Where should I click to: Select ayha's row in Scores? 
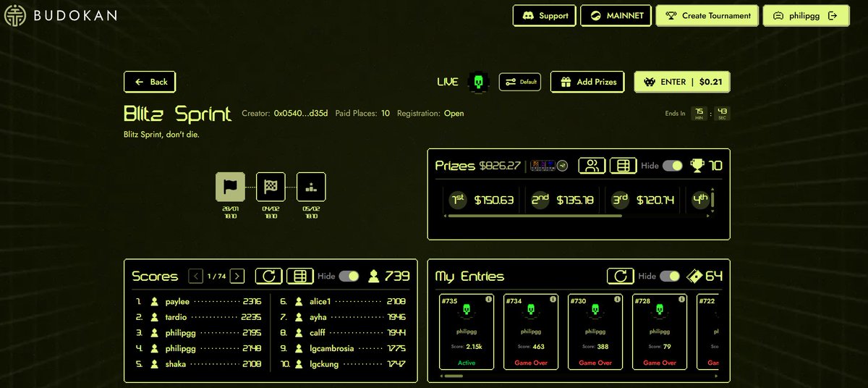coord(342,317)
